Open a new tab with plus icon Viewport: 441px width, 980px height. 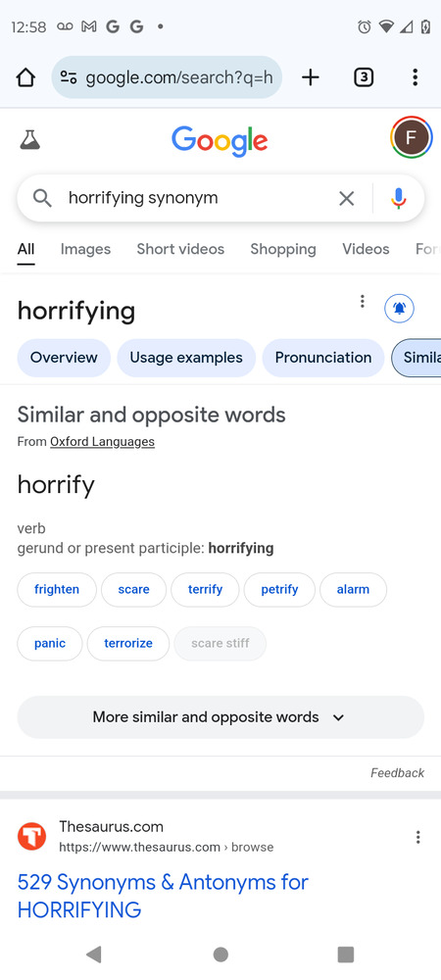[x=310, y=77]
